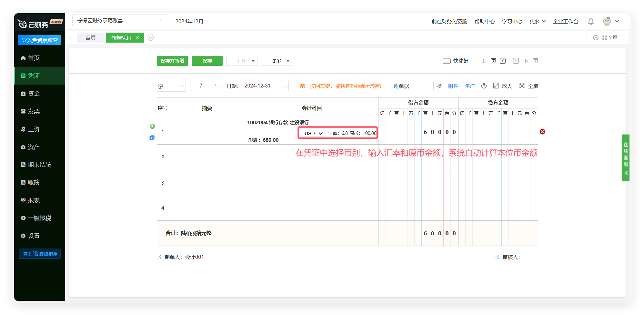644x315 pixels.
Task: Click the blue insert row icon
Action: tap(152, 138)
